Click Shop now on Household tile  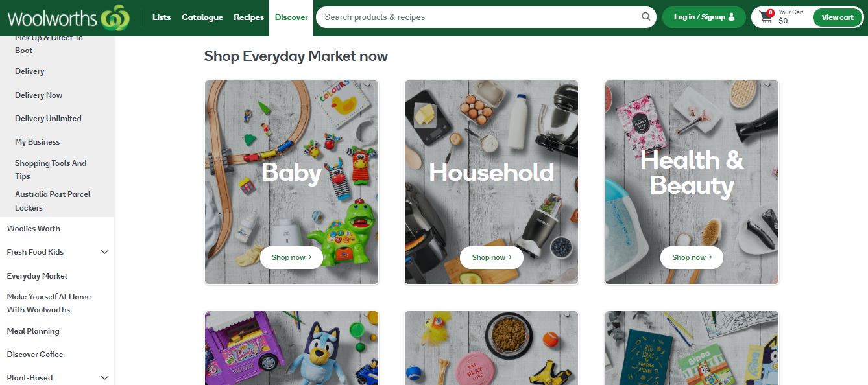click(491, 257)
